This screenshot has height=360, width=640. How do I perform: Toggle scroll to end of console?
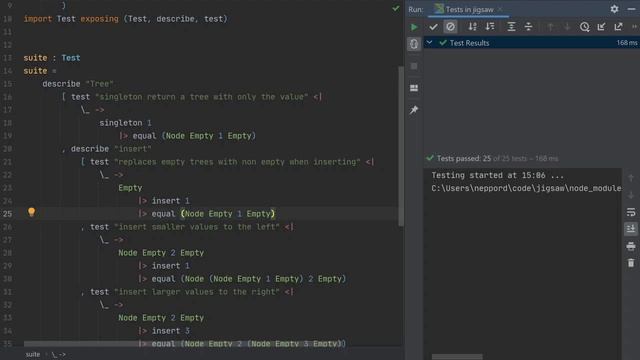click(x=631, y=229)
